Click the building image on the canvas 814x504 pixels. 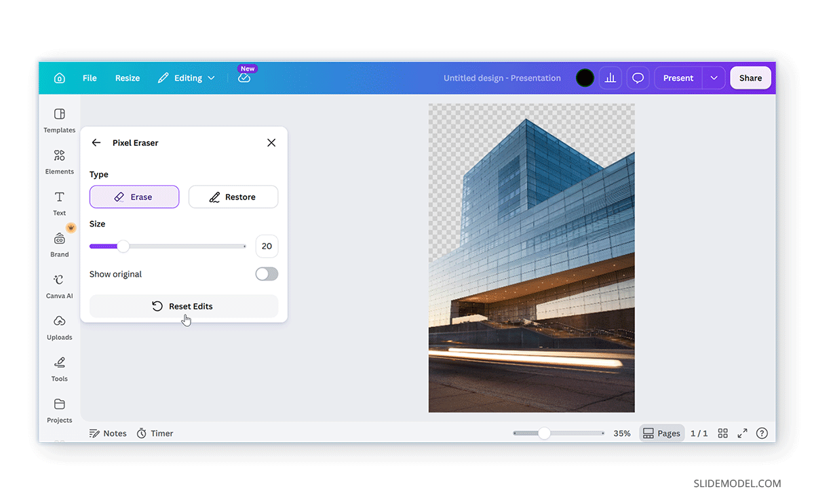click(x=532, y=258)
